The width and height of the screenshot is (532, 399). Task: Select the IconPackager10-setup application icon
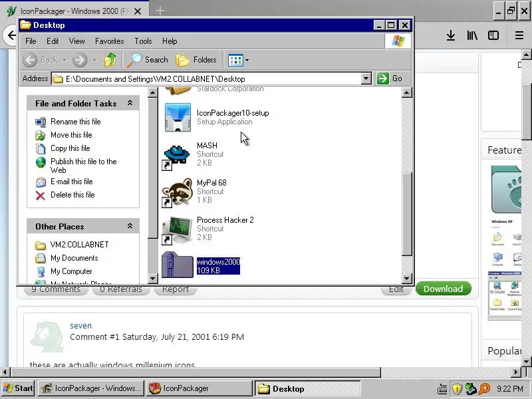tap(178, 118)
